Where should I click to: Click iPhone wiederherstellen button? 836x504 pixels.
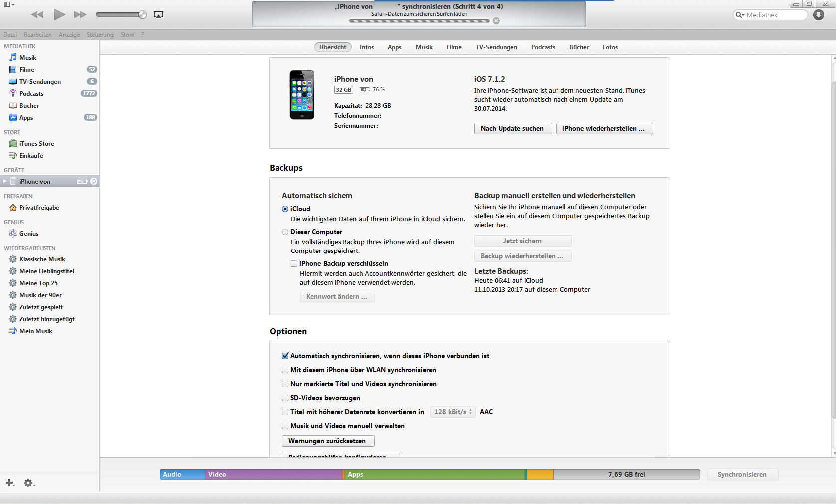tap(604, 128)
